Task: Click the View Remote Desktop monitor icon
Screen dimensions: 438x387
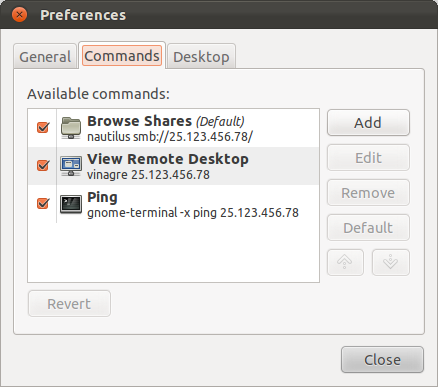Action: pos(71,166)
